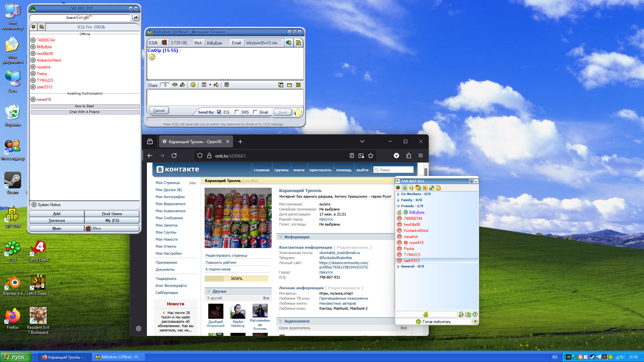The image size is (644, 362).
Task: Enable the Email send checkbox
Action: pyautogui.click(x=255, y=112)
